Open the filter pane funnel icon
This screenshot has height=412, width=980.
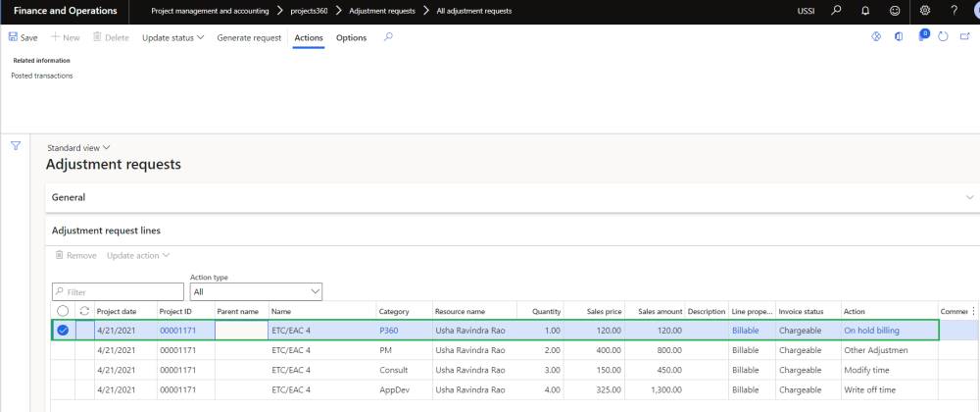[x=15, y=145]
